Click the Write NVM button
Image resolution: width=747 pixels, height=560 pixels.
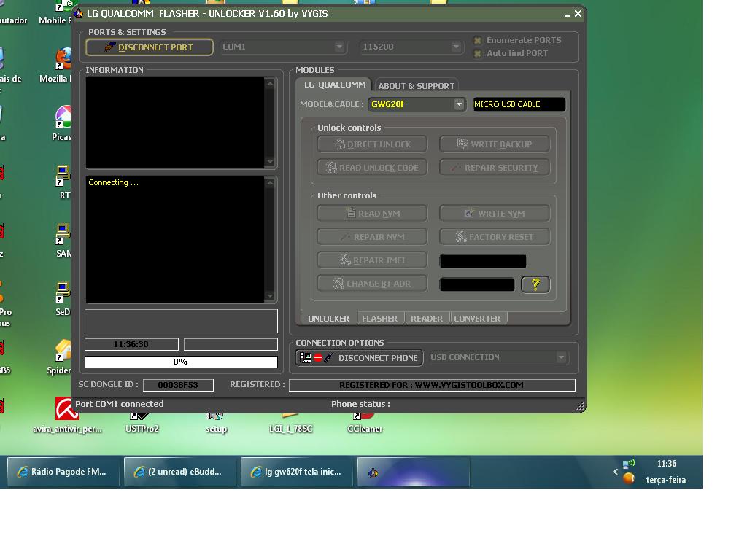point(495,214)
